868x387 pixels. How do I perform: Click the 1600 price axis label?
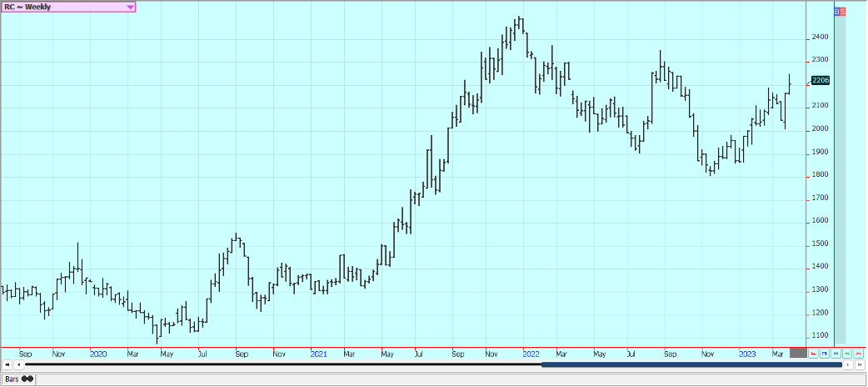point(820,221)
